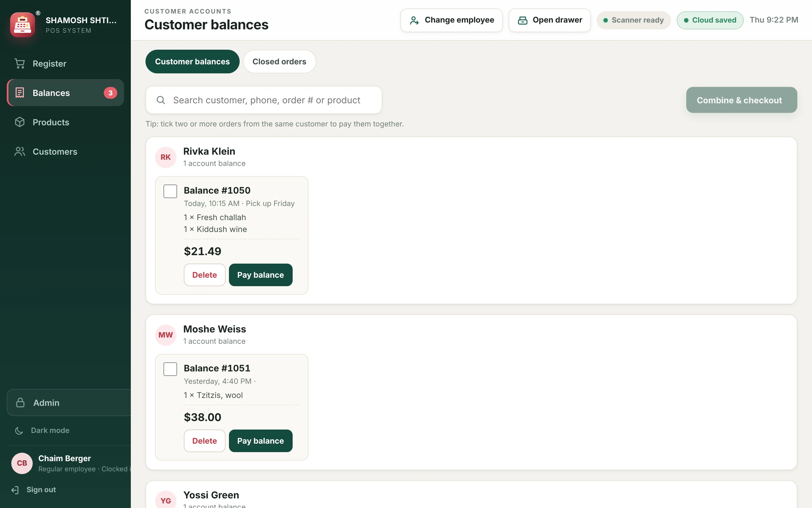Click the Change employee button
The width and height of the screenshot is (812, 508).
coord(451,20)
